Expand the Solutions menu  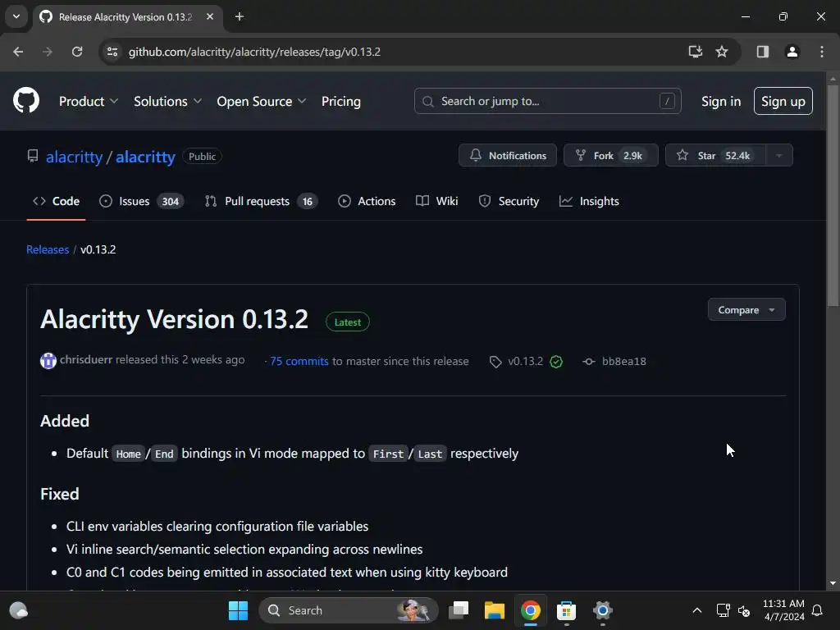pos(167,101)
